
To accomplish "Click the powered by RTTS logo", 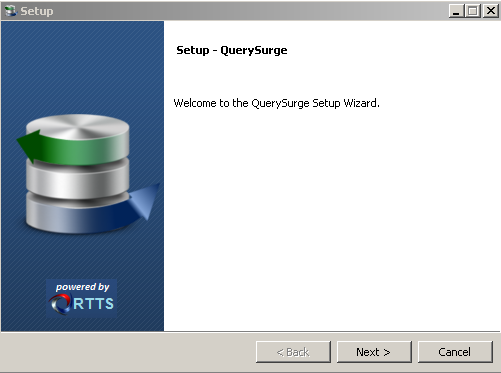I will (x=82, y=298).
